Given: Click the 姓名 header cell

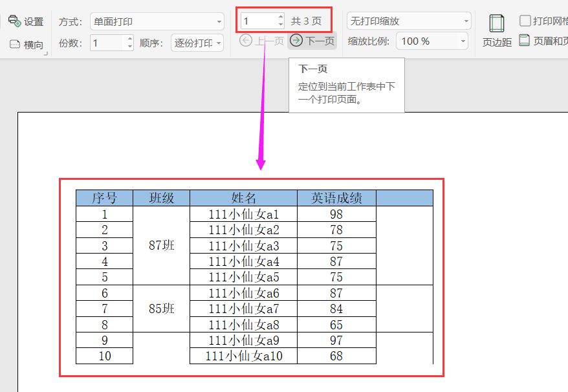Looking at the screenshot, I should coord(243,198).
